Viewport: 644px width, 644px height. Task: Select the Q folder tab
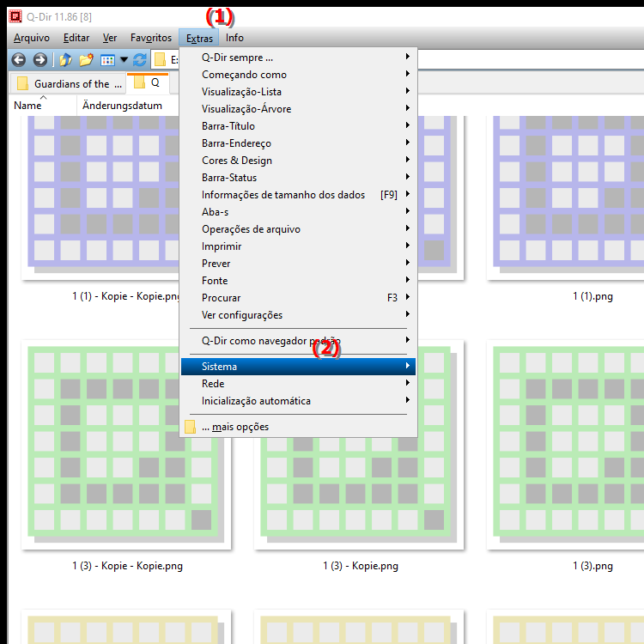point(148,82)
